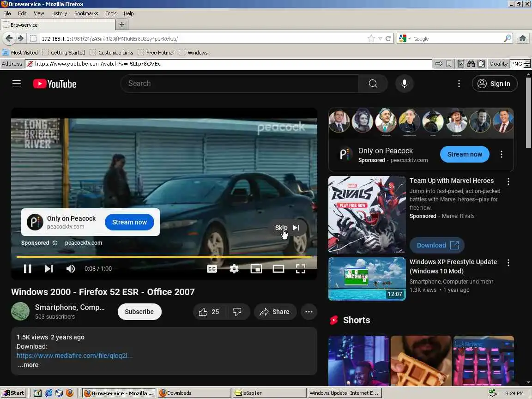Increase or decrease Quality PNG spinner
The width and height of the screenshot is (532, 399).
[x=526, y=64]
